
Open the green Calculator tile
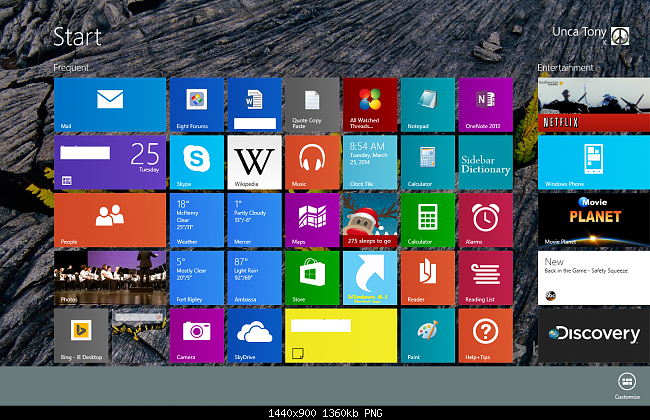(428, 220)
